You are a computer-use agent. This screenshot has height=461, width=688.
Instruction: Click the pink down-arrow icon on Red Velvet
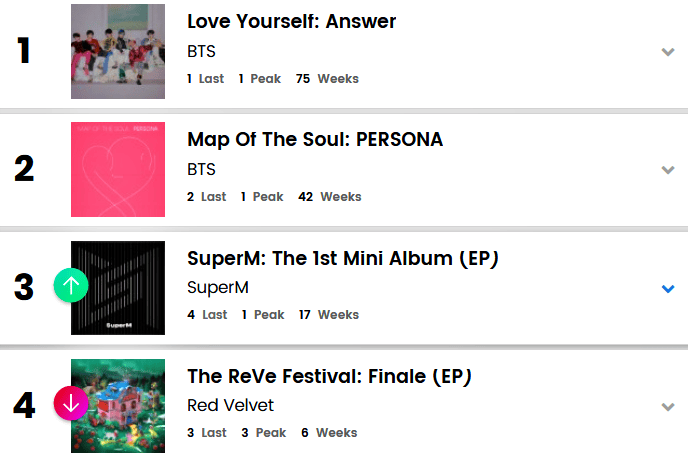(71, 404)
